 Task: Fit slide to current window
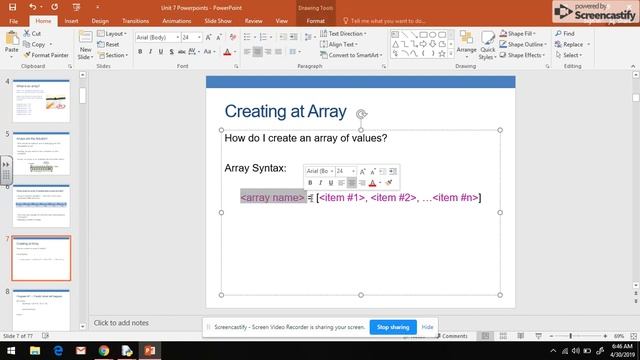pos(633,336)
